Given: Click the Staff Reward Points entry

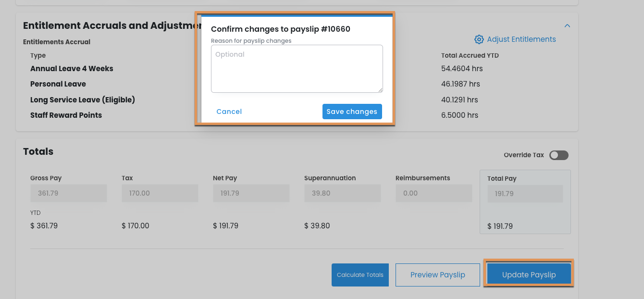Looking at the screenshot, I should [x=66, y=115].
